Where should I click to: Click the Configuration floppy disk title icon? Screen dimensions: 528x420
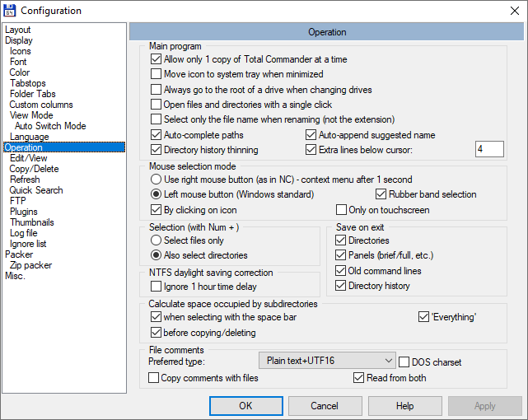tap(10, 11)
